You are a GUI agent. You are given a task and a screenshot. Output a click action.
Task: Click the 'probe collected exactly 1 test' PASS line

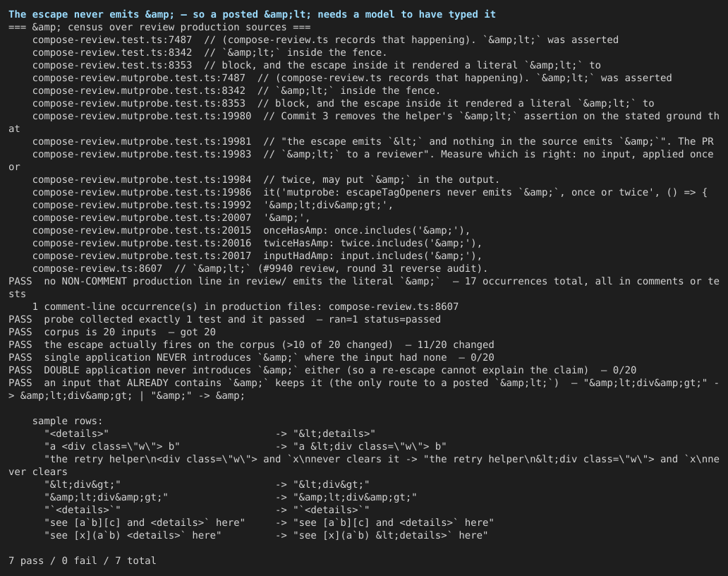point(225,319)
